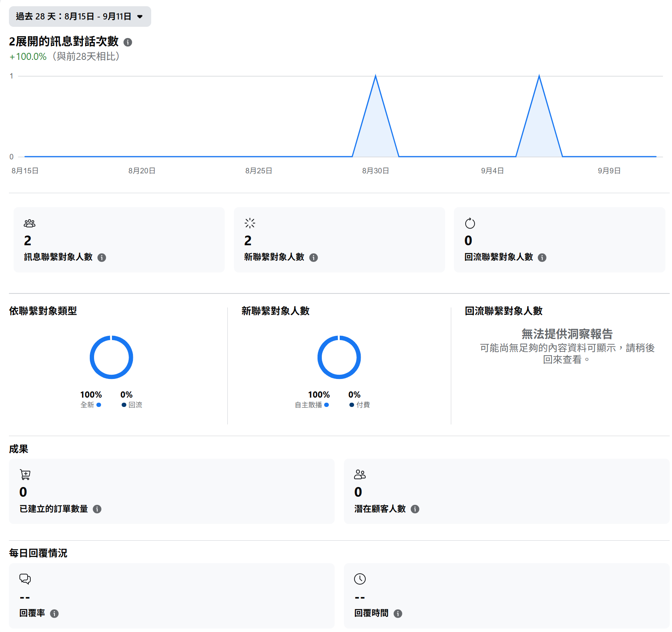672x632 pixels.
Task: Click the 自主散播 legend blue dot
Action: point(326,405)
